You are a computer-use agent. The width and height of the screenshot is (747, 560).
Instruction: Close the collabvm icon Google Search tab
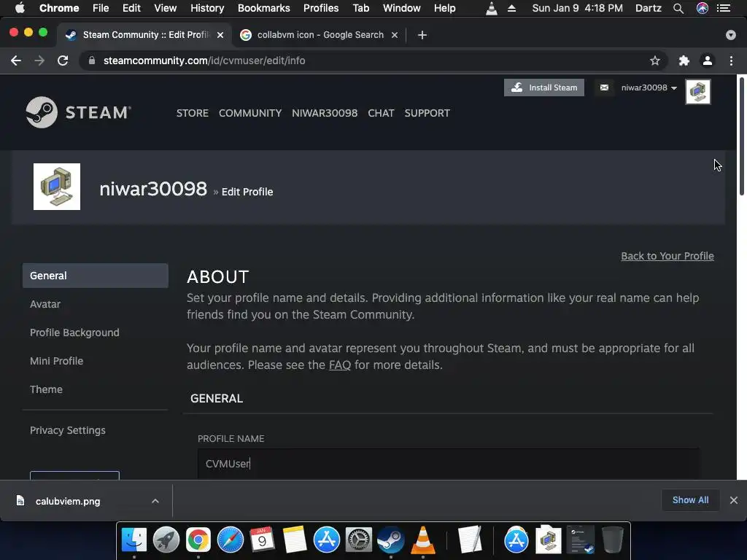(395, 35)
